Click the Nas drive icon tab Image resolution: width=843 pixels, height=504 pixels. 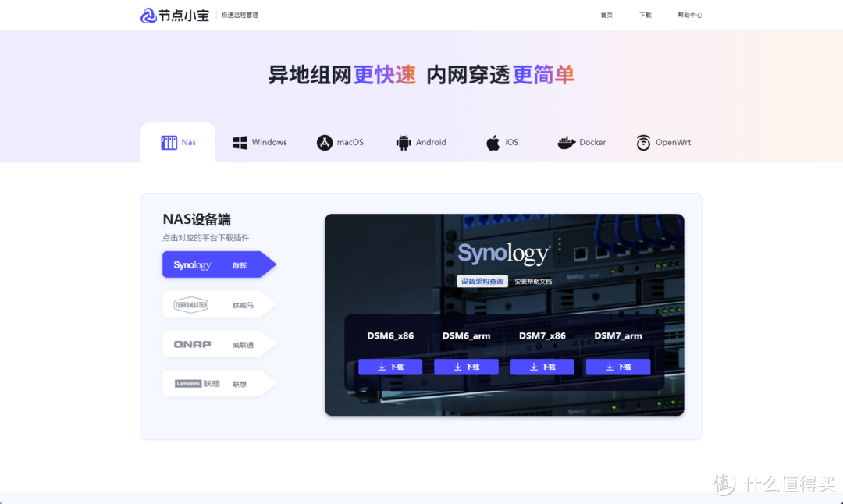[171, 142]
